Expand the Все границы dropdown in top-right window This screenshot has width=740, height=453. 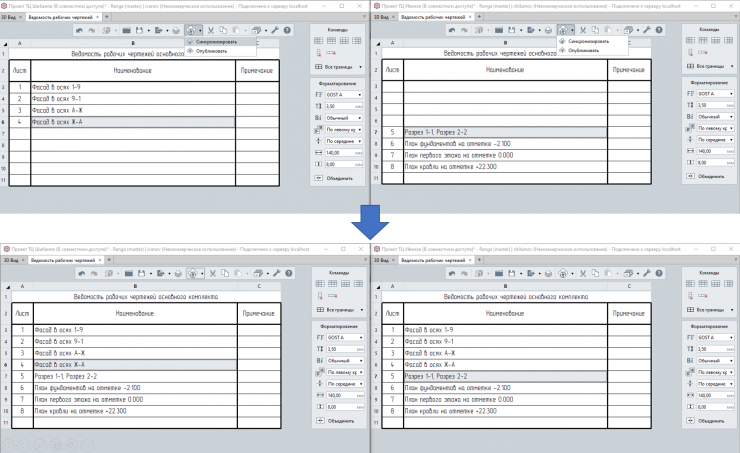(716, 67)
